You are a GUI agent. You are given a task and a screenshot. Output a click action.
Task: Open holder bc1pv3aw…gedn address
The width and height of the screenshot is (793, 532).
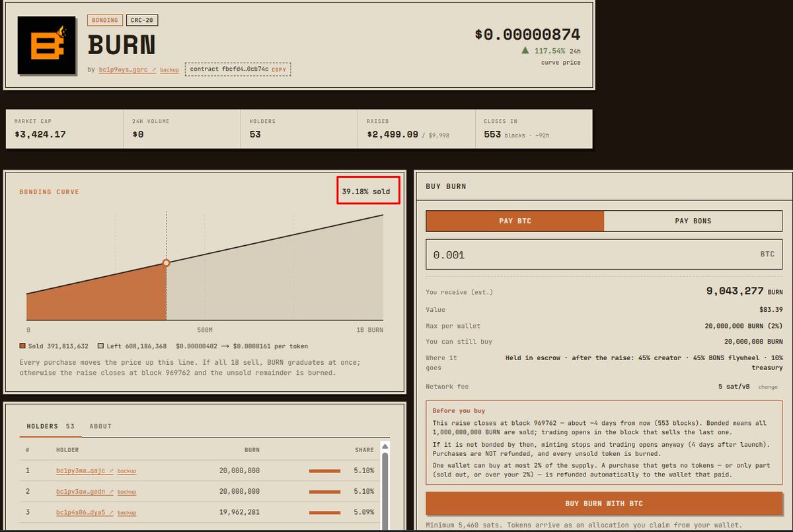point(85,492)
